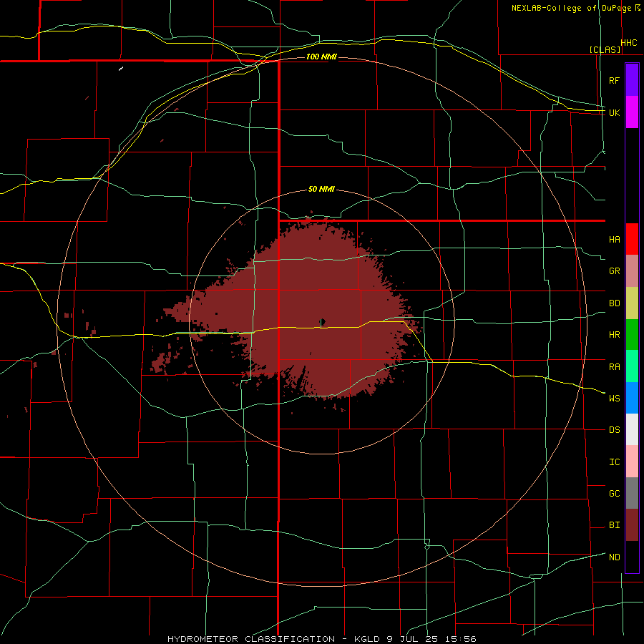Click the "15:56" time stamp
The height and width of the screenshot is (644, 644).
461,639
